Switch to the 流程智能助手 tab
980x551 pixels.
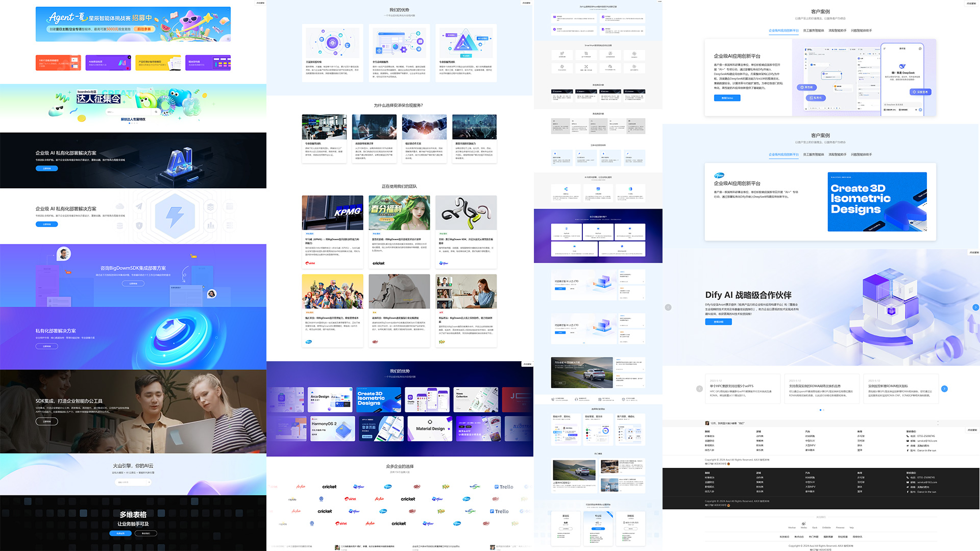tap(837, 31)
